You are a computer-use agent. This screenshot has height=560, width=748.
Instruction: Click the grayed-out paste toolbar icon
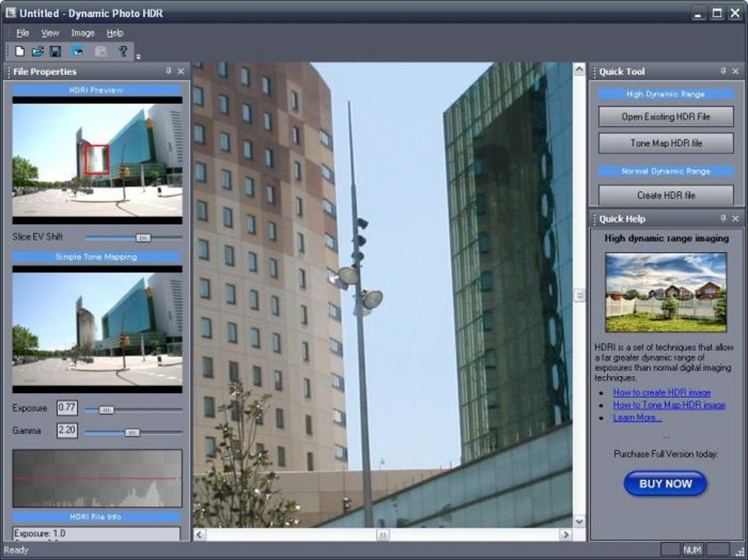coord(100,51)
